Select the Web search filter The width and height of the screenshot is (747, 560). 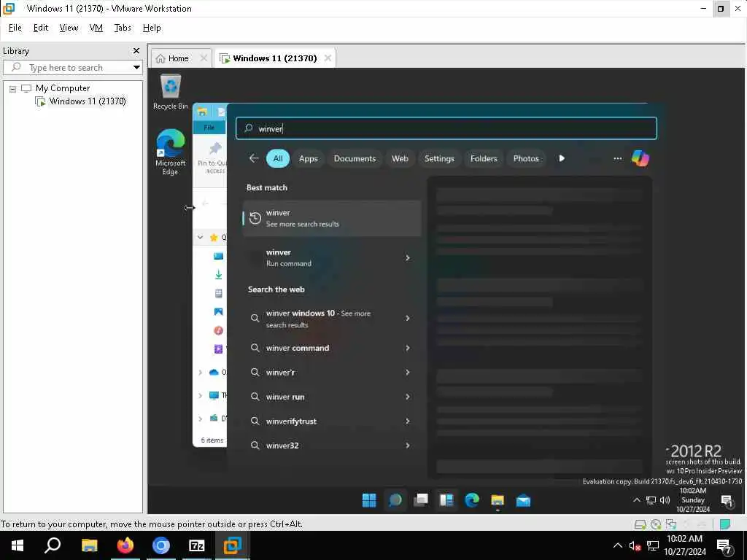(x=400, y=158)
